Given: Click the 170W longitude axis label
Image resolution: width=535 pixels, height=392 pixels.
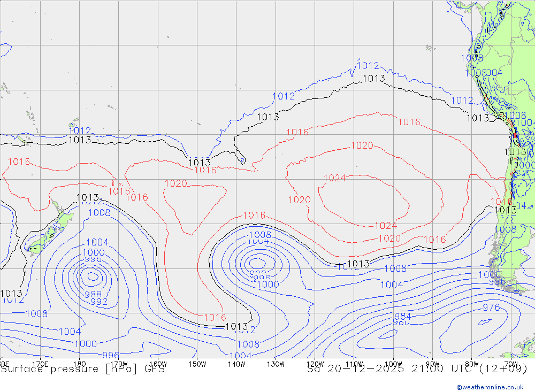Looking at the screenshot, I should [118, 364].
